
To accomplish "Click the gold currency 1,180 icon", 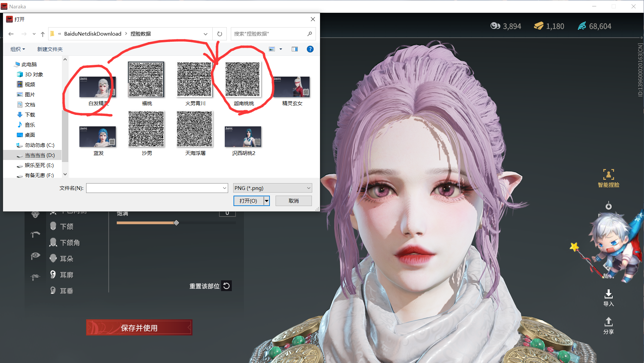I will (539, 26).
